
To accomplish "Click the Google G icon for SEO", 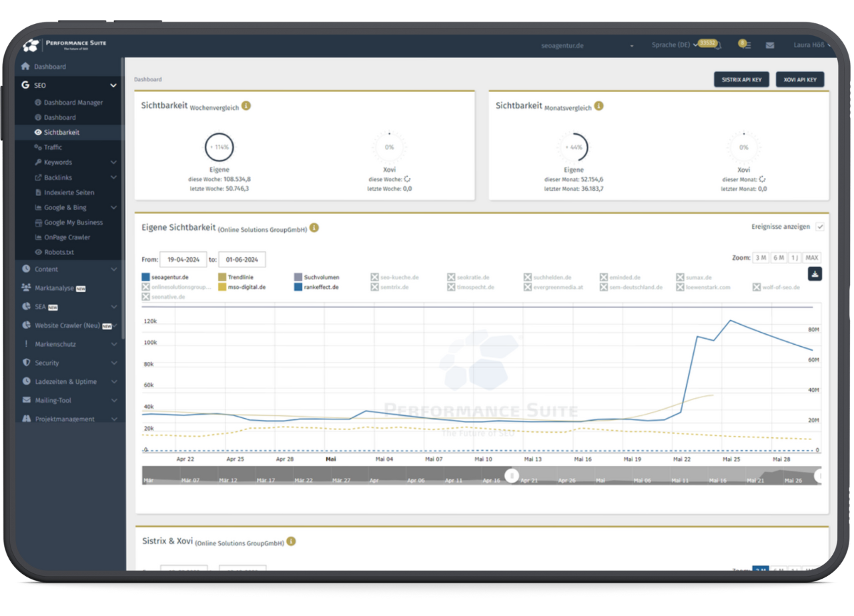I will 25,85.
